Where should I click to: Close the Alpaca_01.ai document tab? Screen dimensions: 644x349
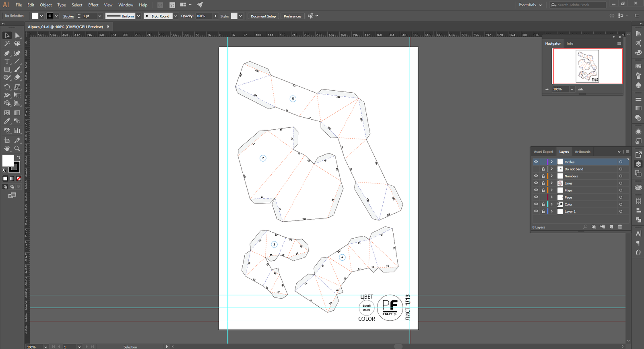(108, 27)
